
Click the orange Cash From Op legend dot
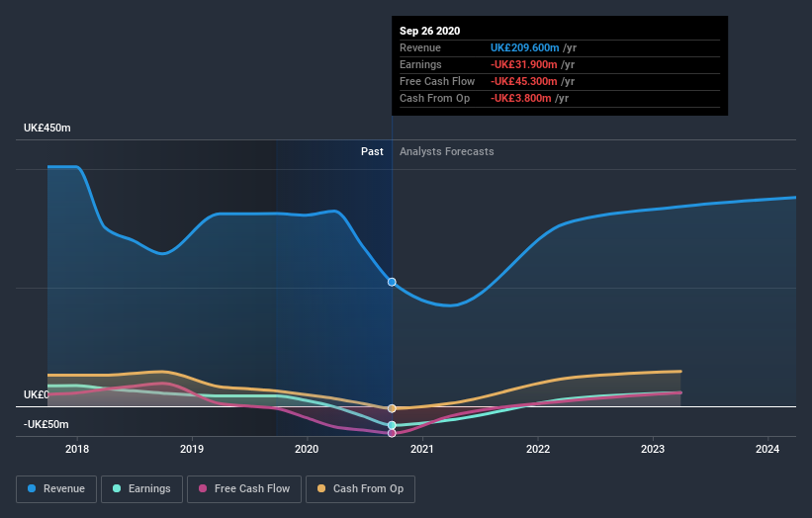321,488
